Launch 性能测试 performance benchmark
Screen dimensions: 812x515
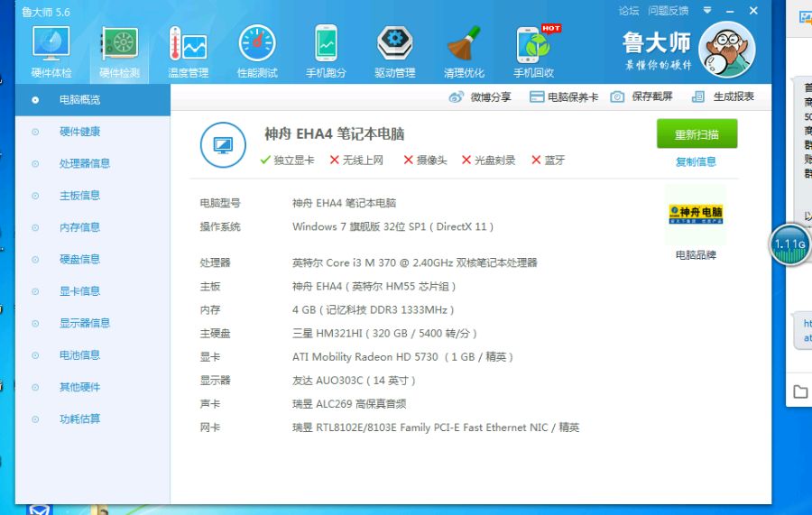point(257,51)
